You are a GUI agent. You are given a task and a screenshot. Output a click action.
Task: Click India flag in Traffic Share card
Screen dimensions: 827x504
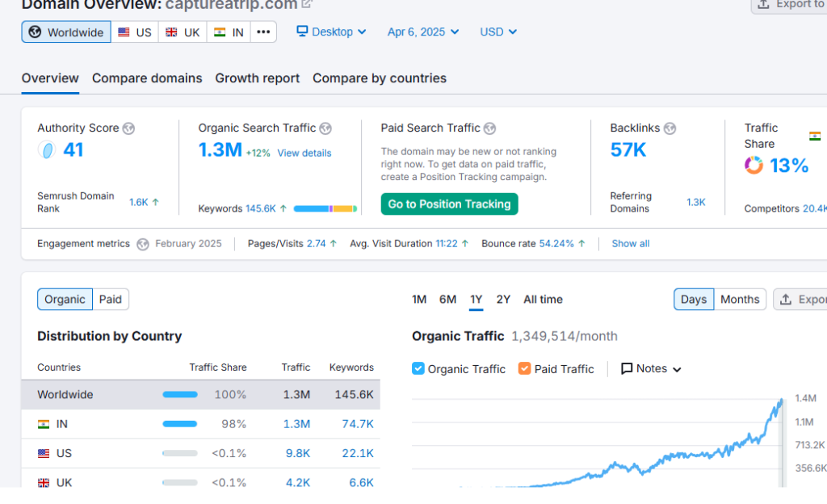815,136
